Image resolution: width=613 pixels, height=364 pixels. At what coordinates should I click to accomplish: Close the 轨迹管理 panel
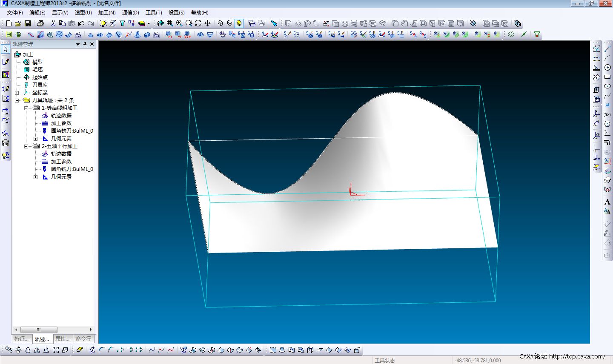point(92,44)
